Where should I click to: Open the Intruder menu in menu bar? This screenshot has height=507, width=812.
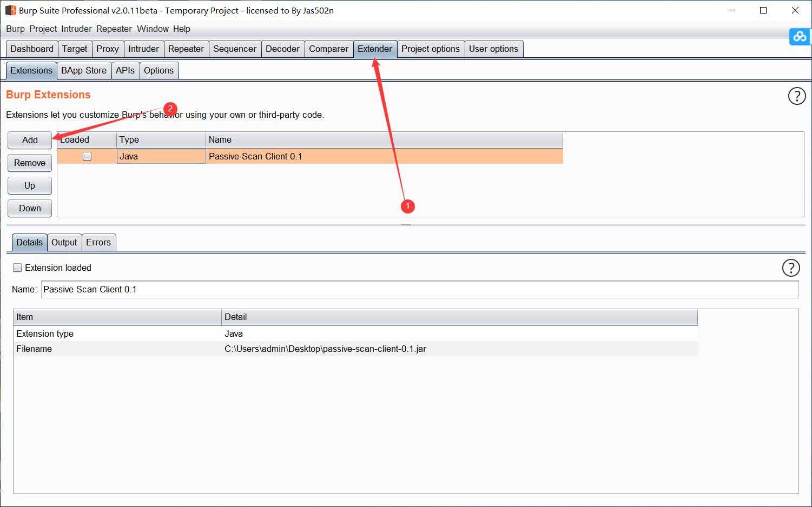(76, 29)
